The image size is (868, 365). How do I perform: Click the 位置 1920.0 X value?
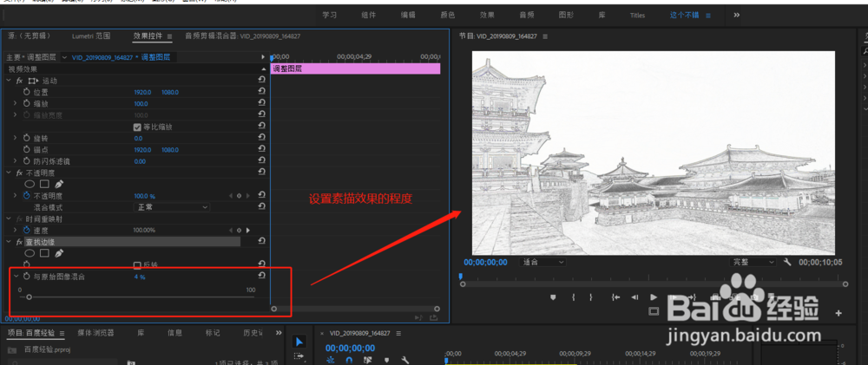click(x=142, y=93)
